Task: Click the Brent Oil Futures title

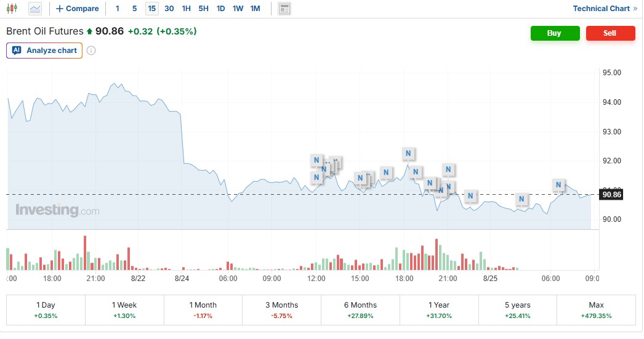Action: coord(45,31)
